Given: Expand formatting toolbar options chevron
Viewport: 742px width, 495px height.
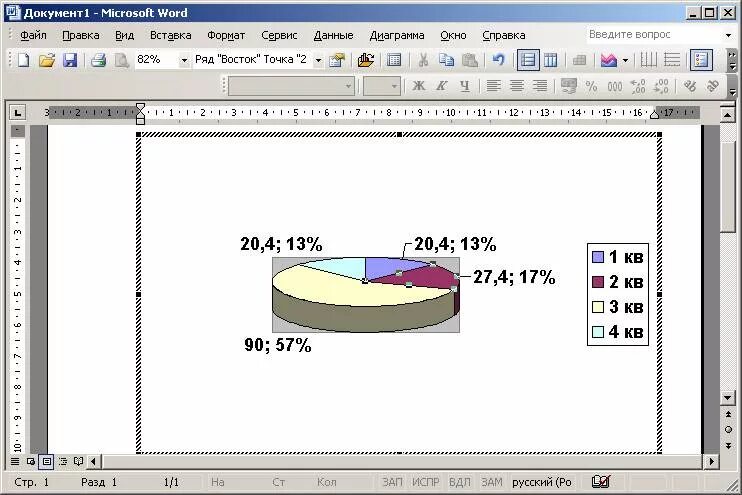Looking at the screenshot, I should pos(733,87).
